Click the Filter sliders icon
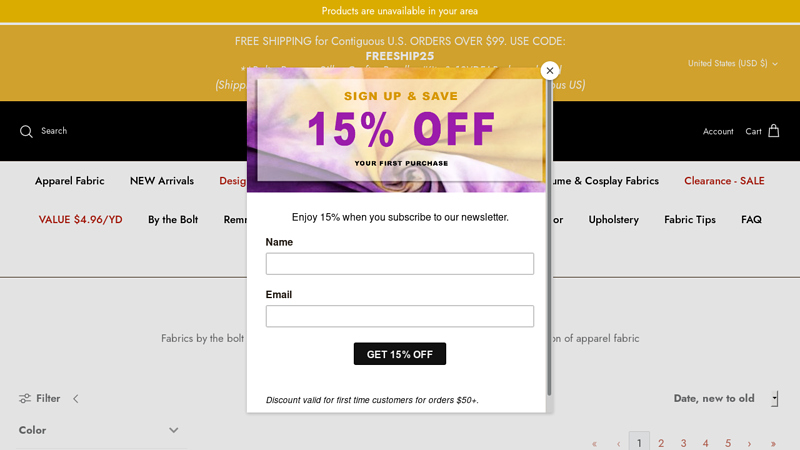 tap(25, 398)
